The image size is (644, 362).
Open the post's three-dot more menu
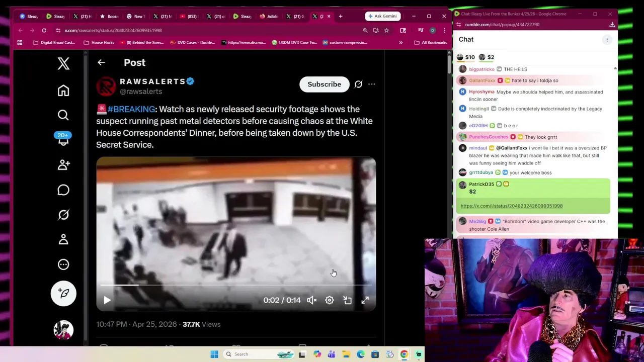coord(371,84)
